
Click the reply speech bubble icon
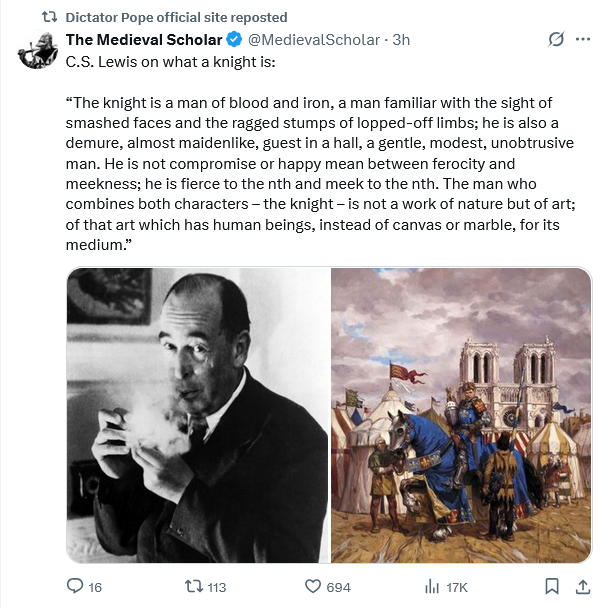tap(75, 586)
